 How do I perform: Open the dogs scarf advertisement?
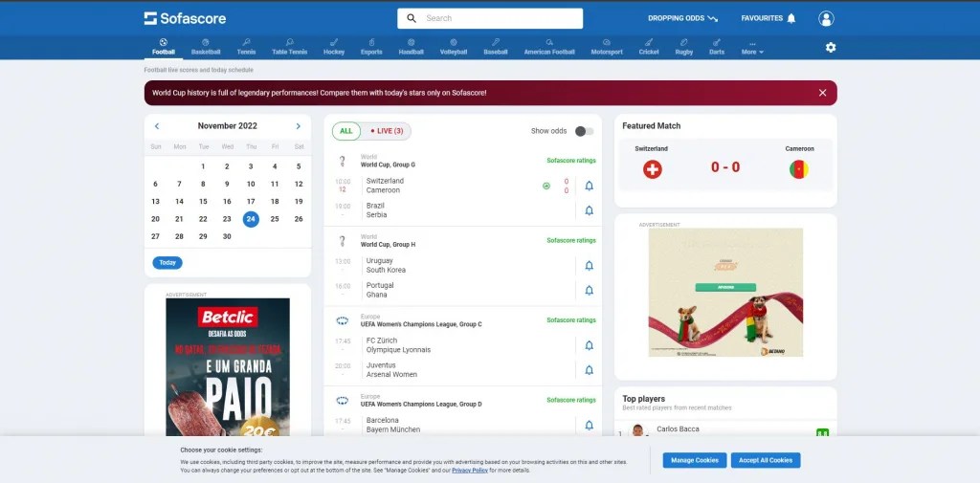[725, 293]
